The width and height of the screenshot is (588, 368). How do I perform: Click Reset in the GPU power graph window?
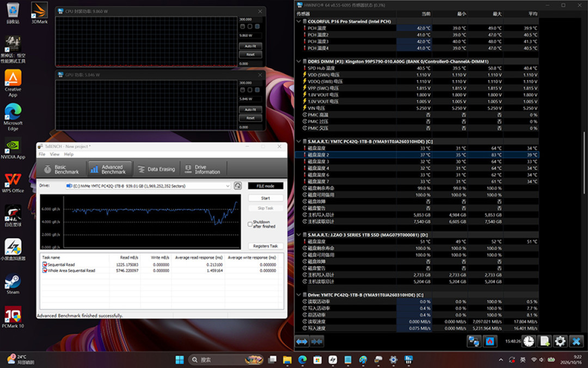click(x=250, y=118)
